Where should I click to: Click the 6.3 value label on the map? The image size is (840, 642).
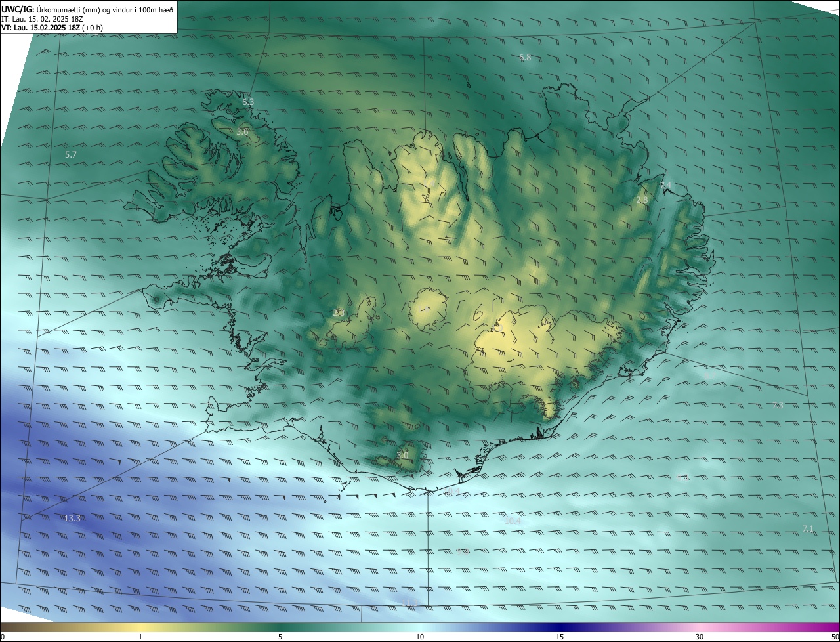click(248, 102)
